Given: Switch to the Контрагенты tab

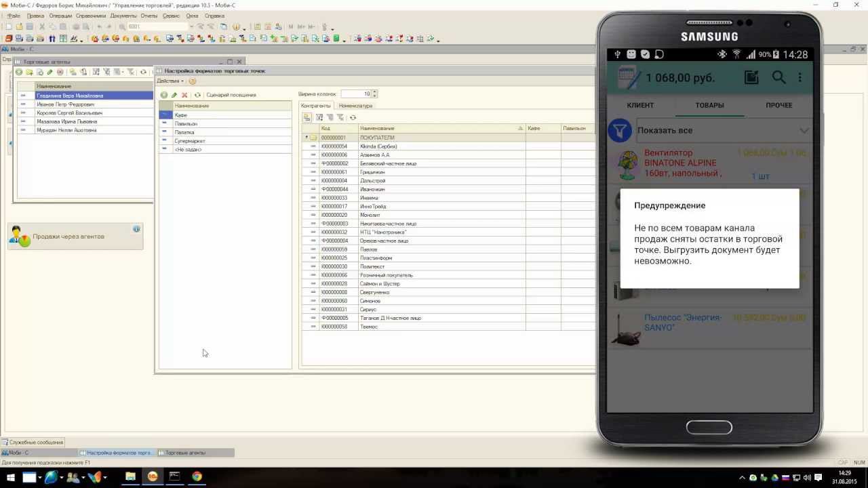Looking at the screenshot, I should (x=316, y=106).
